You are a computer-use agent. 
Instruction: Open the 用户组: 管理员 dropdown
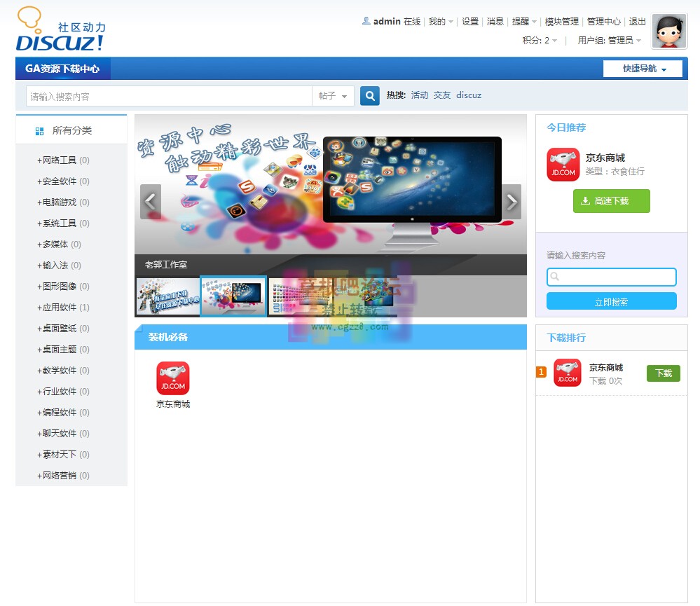(609, 41)
